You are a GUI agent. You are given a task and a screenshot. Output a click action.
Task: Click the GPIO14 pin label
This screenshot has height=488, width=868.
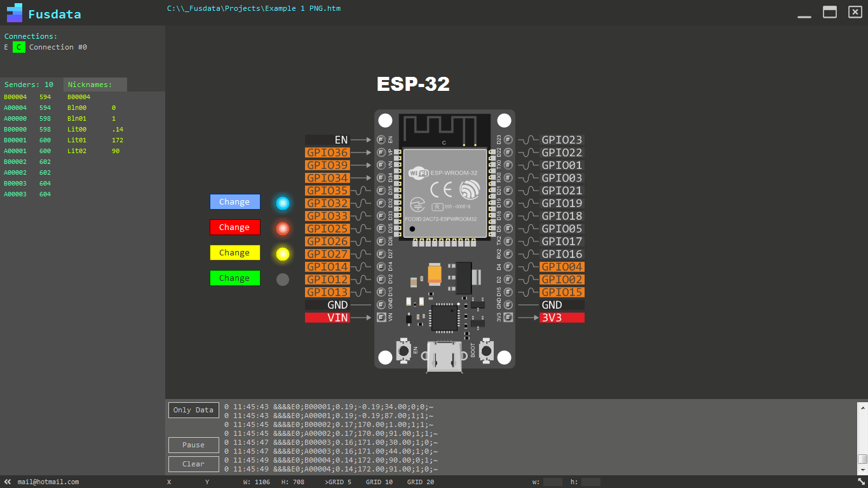(327, 267)
